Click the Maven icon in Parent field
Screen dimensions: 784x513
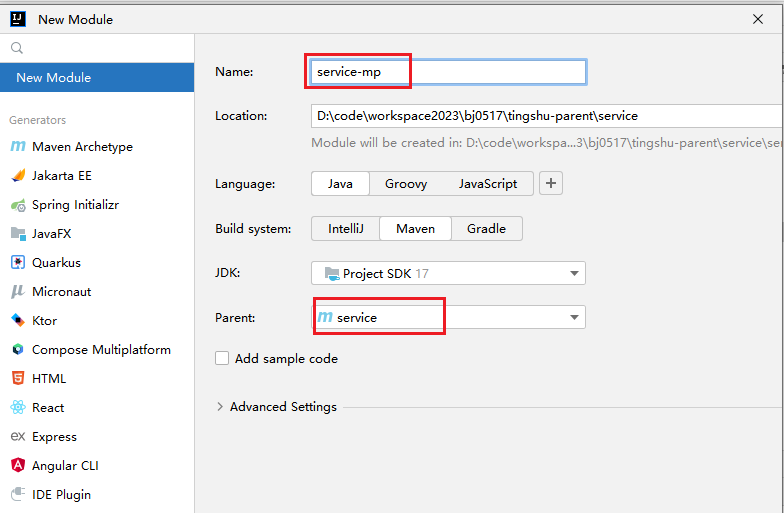click(x=325, y=317)
